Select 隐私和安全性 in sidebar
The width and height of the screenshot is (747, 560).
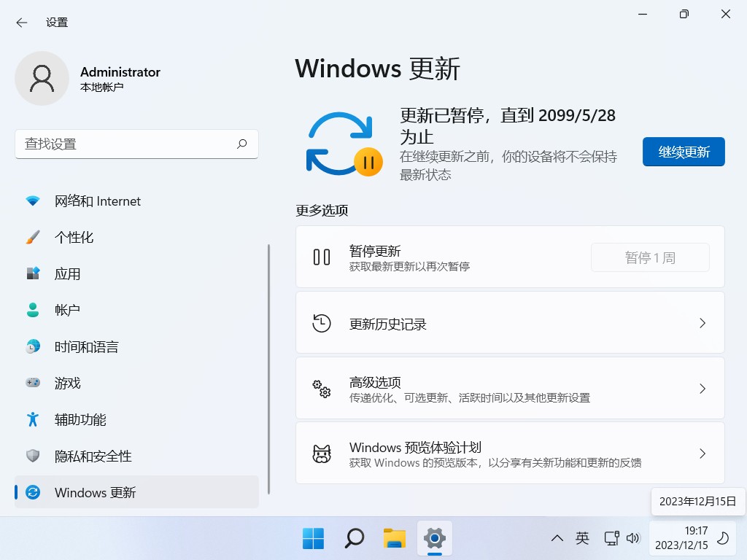[136, 456]
